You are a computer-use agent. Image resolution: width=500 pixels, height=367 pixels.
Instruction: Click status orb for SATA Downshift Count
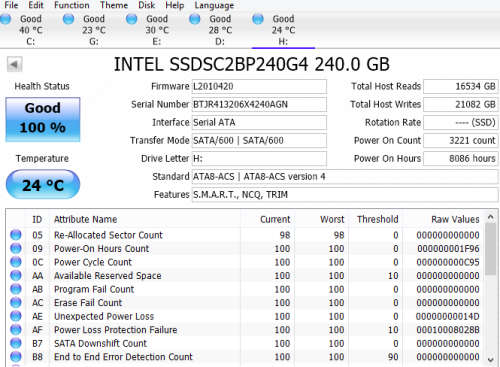[x=16, y=343]
